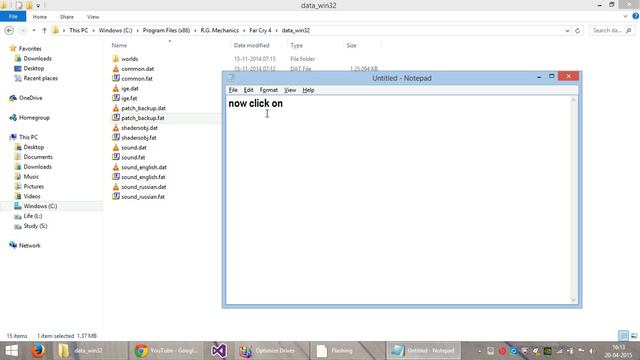This screenshot has width=640, height=360.
Task: Open the File tab in Explorer ribbon
Action: click(13, 17)
